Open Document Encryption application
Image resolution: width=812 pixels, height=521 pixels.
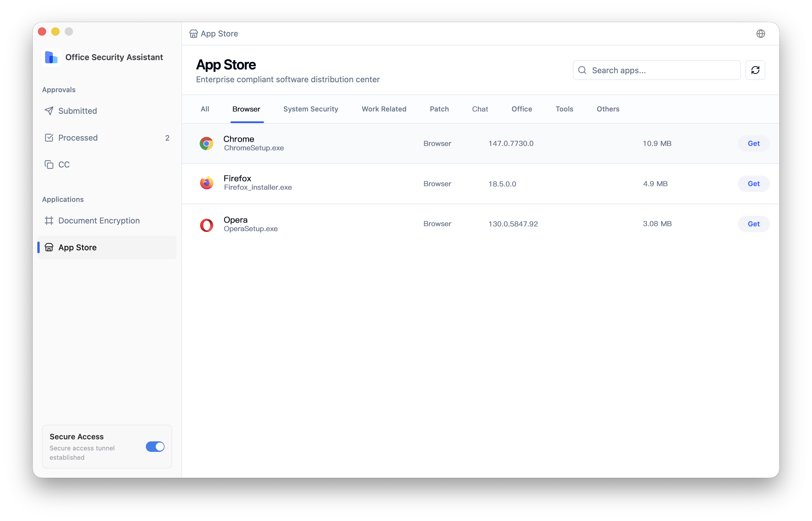[99, 221]
